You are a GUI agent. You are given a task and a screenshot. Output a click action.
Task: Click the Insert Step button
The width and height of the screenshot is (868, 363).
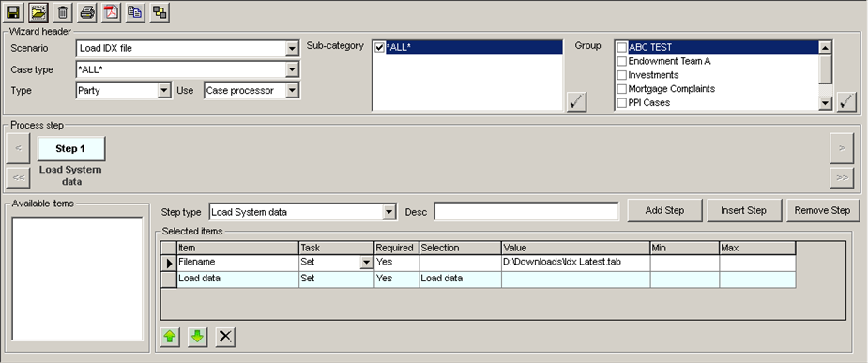point(743,210)
